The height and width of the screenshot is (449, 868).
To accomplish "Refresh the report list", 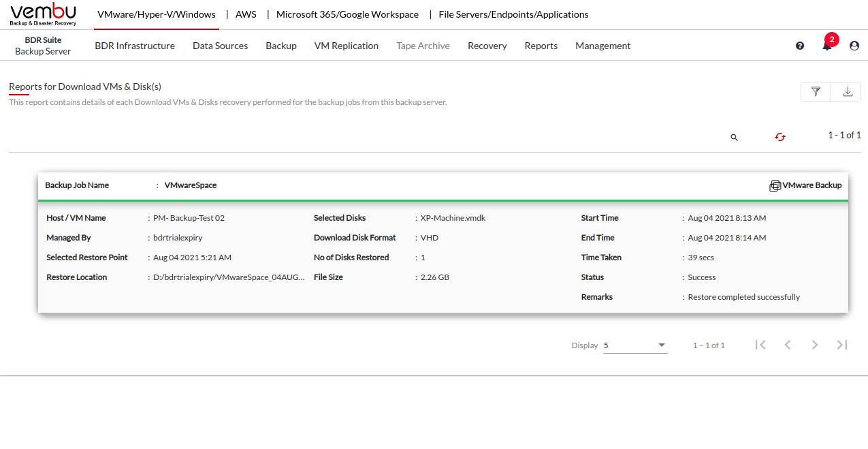I will [780, 137].
